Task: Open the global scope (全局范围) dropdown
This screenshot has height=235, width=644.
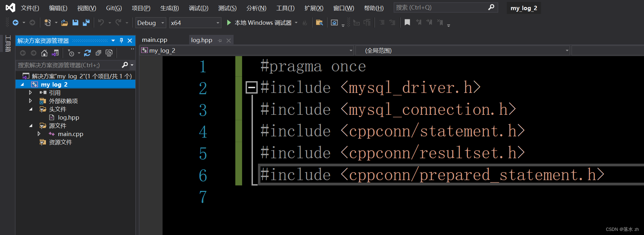Action: click(567, 50)
